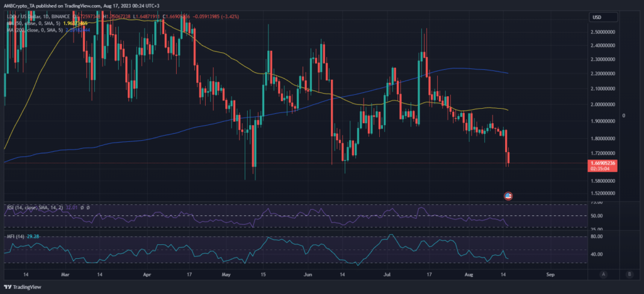Viewport: 644px width, 294px height.
Task: Toggle auto scale 'A' button
Action: [x=603, y=274]
